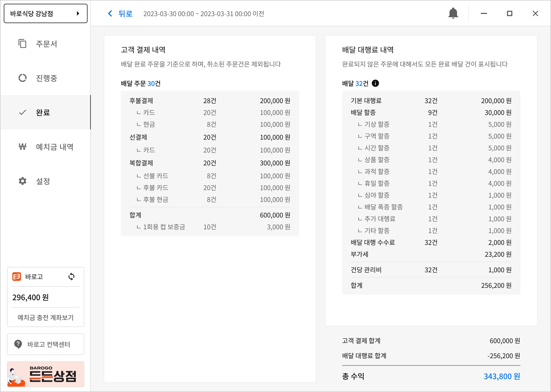Expand the store selector arrow
Image resolution: width=551 pixels, height=392 pixels.
click(78, 13)
